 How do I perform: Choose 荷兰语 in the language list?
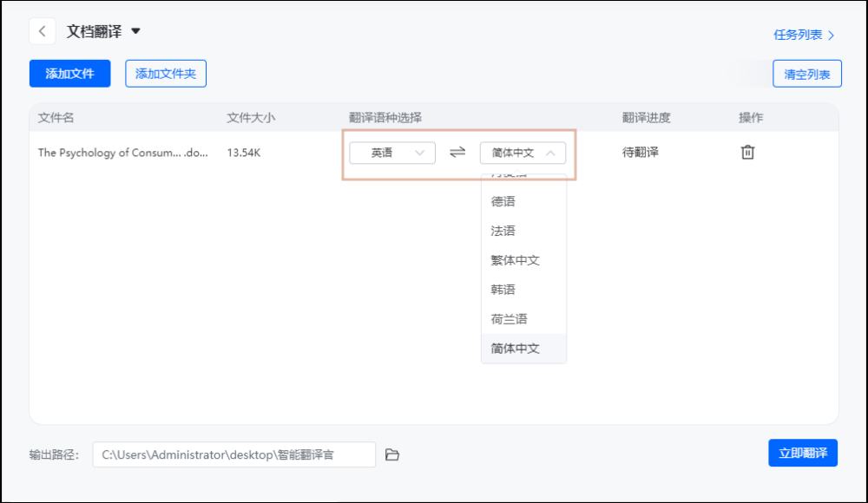[x=510, y=319]
